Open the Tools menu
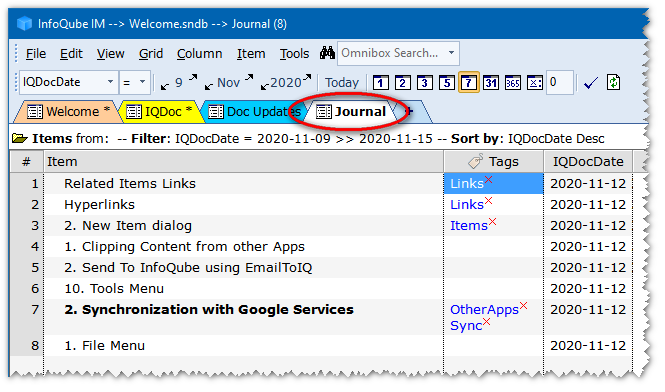Screen dimensions: 665x392 pos(294,53)
